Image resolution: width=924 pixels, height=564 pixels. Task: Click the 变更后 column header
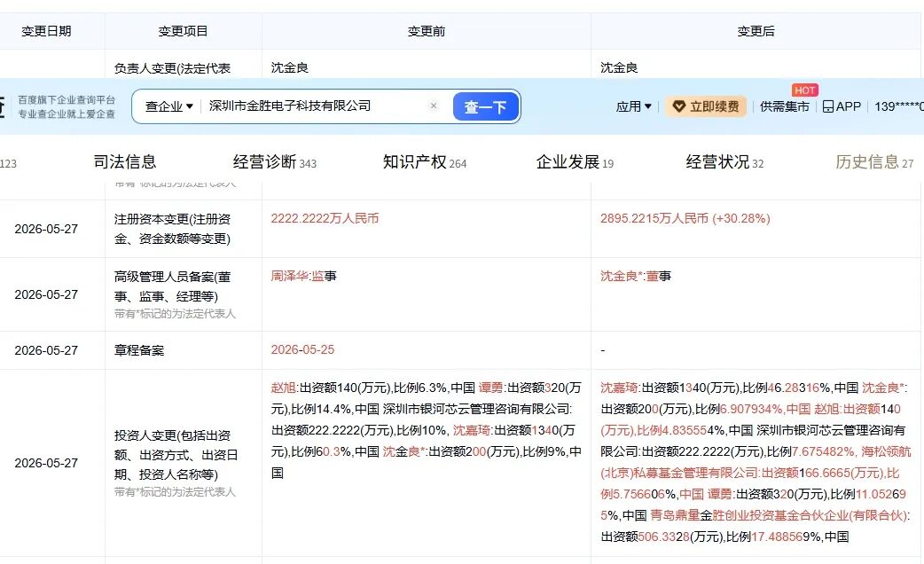756,31
